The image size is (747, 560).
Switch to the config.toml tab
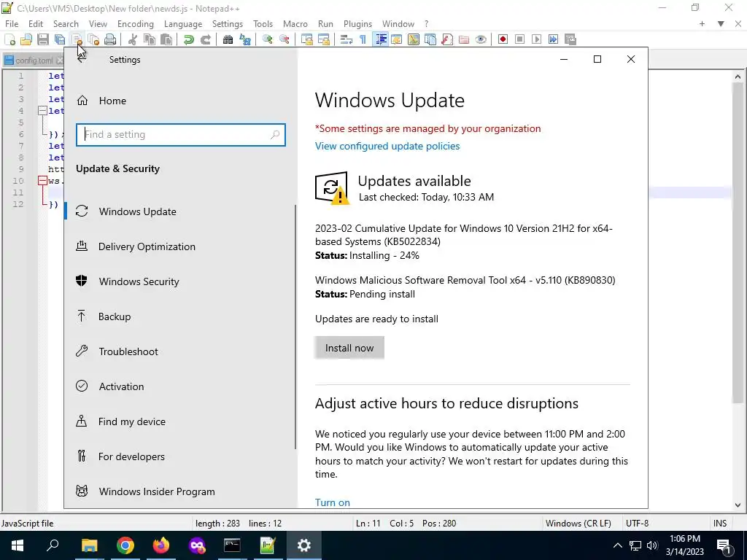[34, 61]
